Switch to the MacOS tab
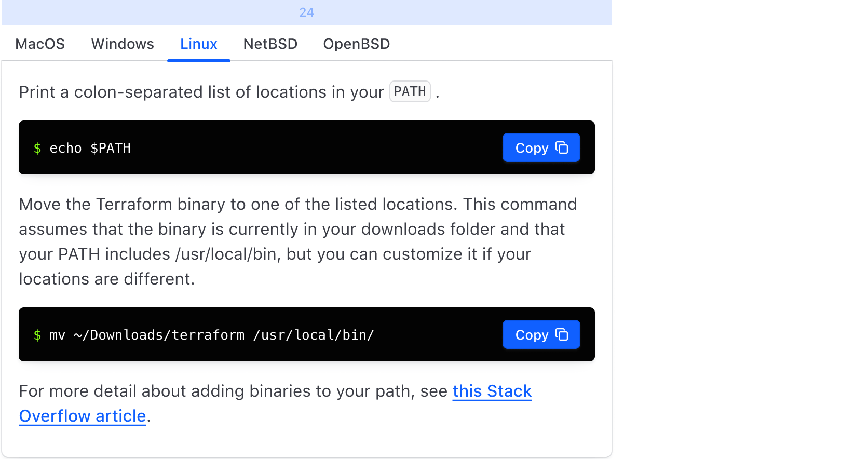Viewport: 868px width, 459px height. point(40,44)
